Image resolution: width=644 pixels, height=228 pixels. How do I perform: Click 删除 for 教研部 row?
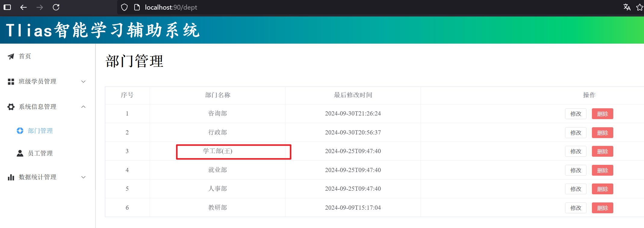[x=602, y=208]
